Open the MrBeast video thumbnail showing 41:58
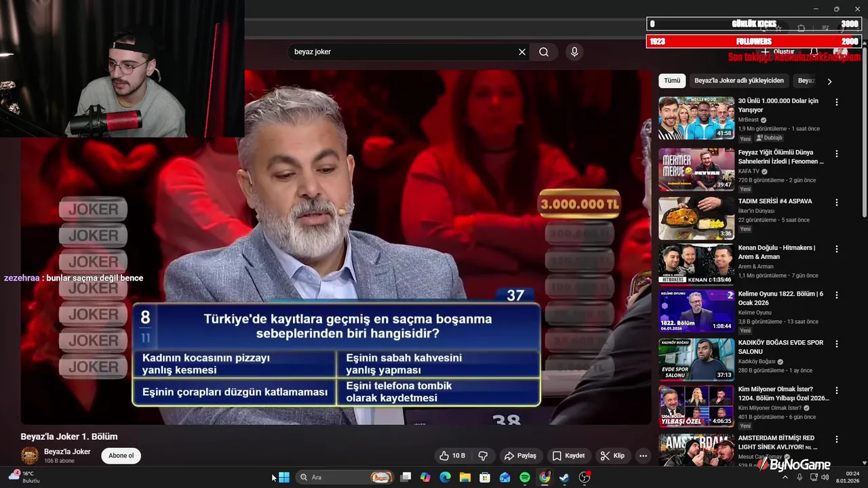Image resolution: width=868 pixels, height=488 pixels. coord(696,118)
